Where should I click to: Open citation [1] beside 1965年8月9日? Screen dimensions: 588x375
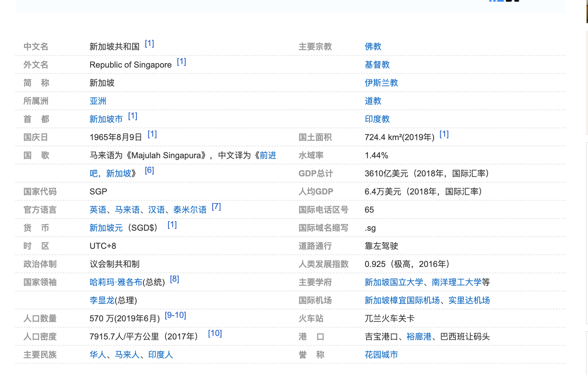click(152, 134)
